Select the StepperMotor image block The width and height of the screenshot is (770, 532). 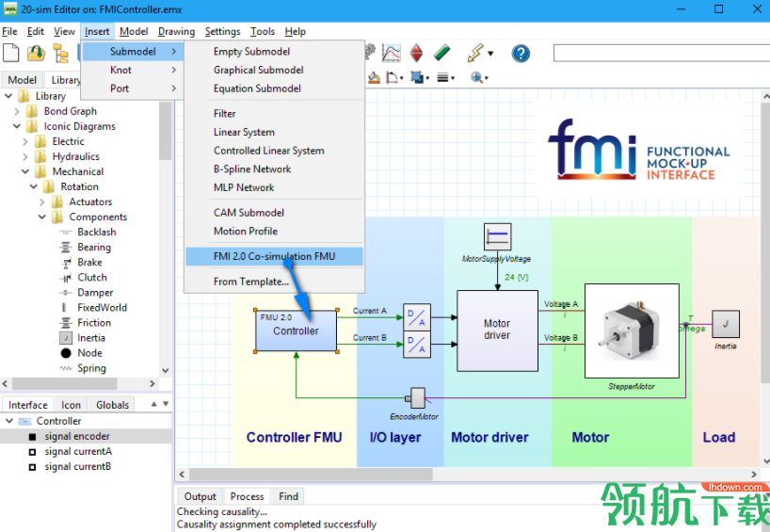[x=632, y=331]
